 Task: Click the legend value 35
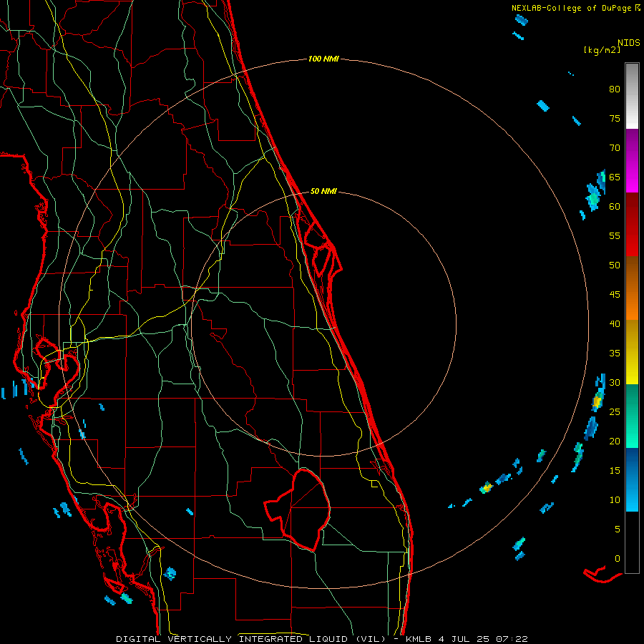tap(615, 353)
